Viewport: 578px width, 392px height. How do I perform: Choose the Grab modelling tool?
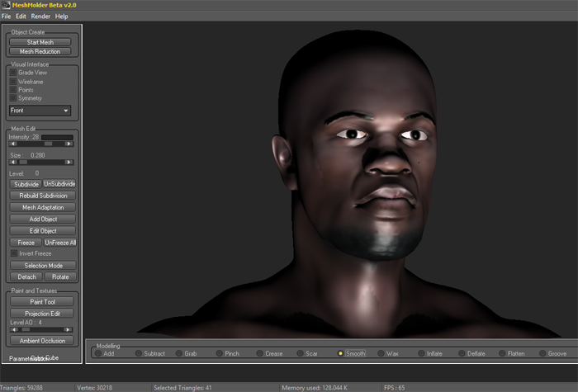click(178, 353)
